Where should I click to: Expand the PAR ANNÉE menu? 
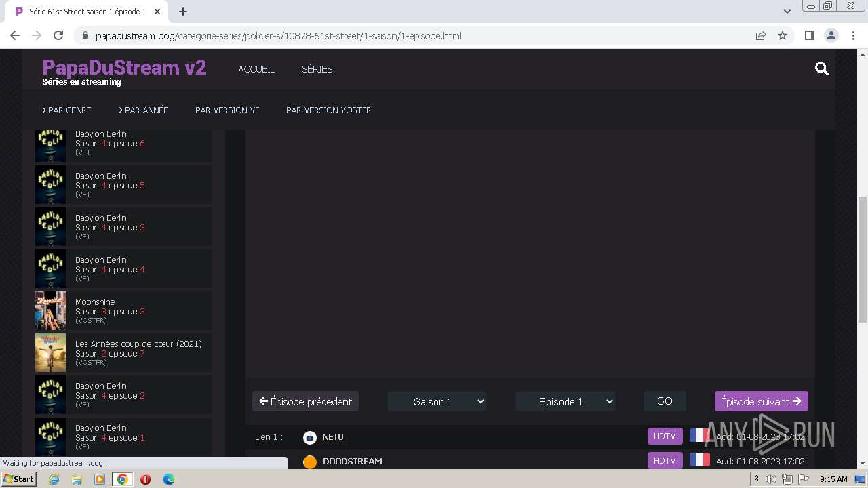pos(143,110)
